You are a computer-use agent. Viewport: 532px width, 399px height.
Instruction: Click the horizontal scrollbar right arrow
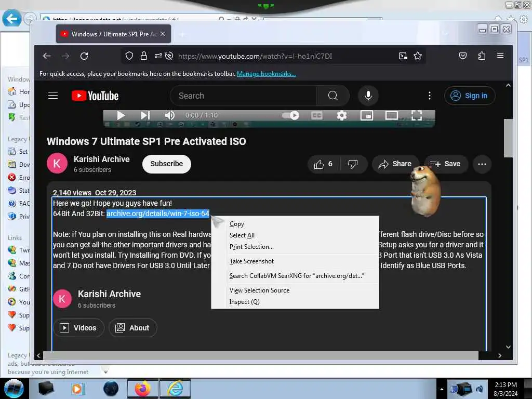[x=500, y=355]
